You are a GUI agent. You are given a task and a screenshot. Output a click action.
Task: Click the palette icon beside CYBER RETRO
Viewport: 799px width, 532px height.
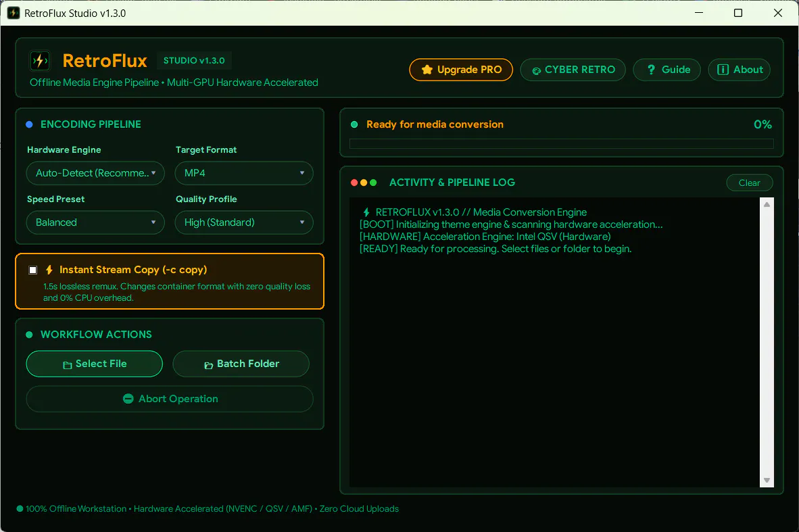[537, 71]
